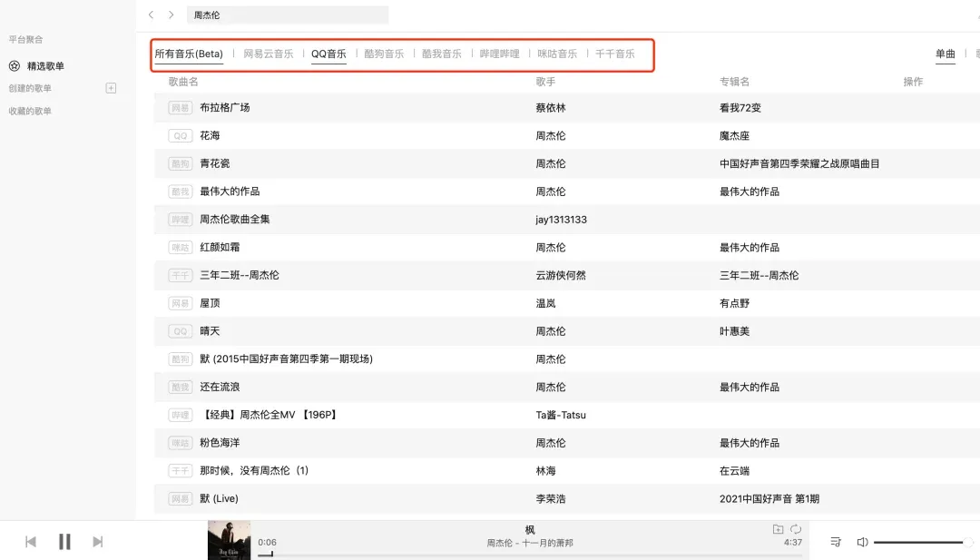Click the 千千 badge beside 那时候，没有周杰伦

tap(180, 471)
